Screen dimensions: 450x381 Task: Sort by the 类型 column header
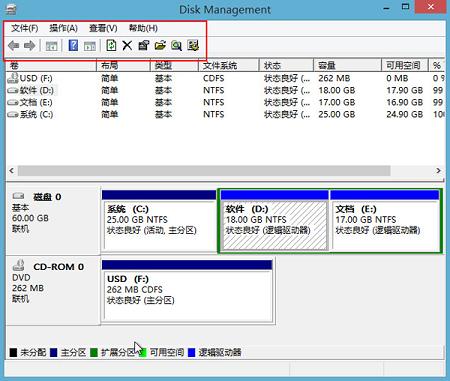tap(174, 65)
